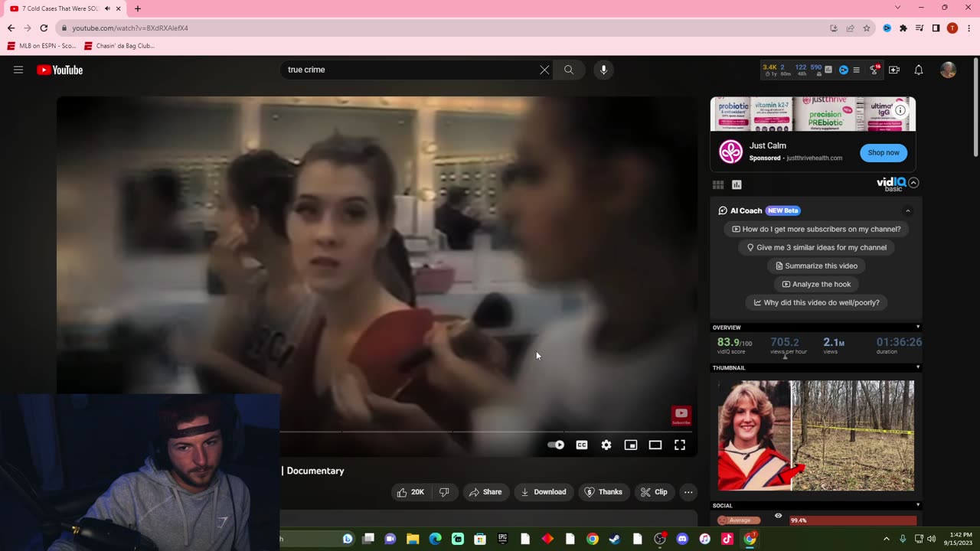Image resolution: width=980 pixels, height=551 pixels.
Task: Bookmark this page with star
Action: (x=867, y=28)
